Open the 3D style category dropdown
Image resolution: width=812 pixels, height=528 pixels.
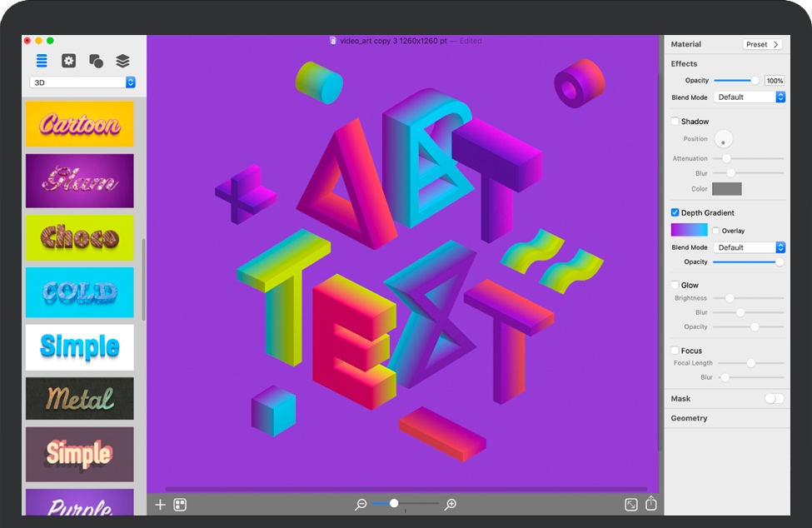tap(82, 82)
